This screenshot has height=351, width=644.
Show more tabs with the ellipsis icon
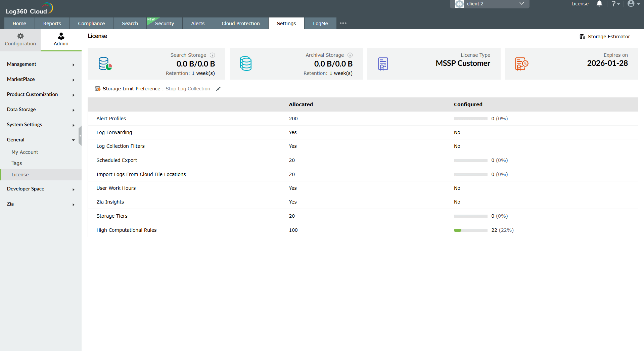(343, 23)
